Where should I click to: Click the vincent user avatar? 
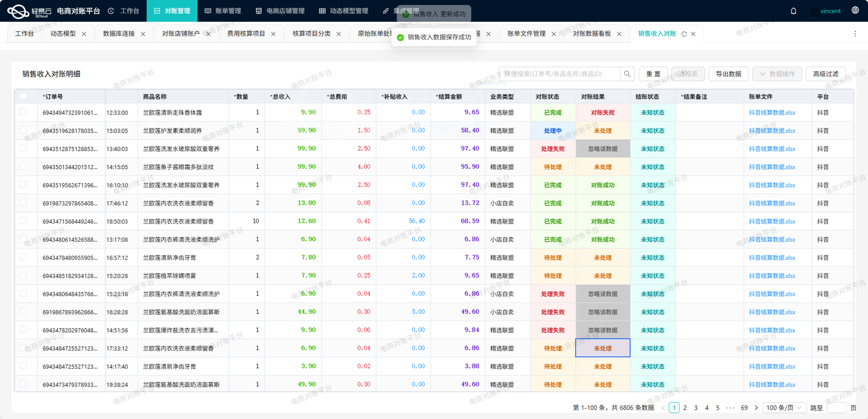coord(814,11)
